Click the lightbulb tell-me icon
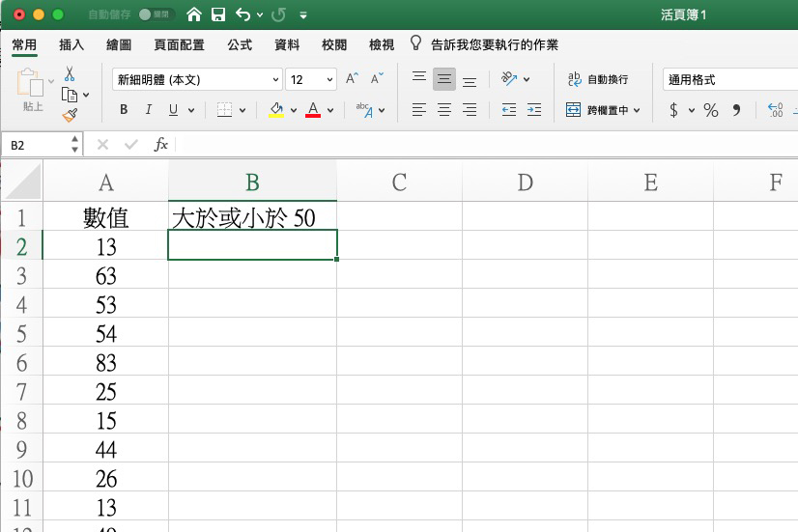Screen dimensions: 798x532 (415, 43)
